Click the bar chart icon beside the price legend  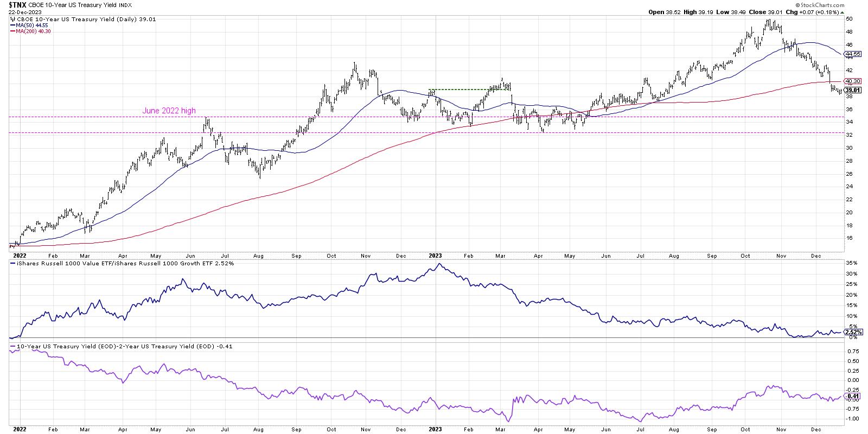tap(12, 19)
